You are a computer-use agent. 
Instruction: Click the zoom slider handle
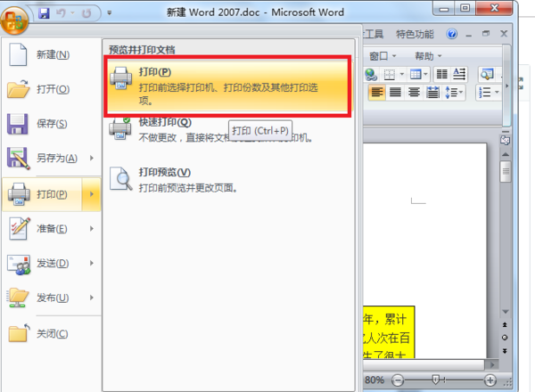[x=436, y=380]
